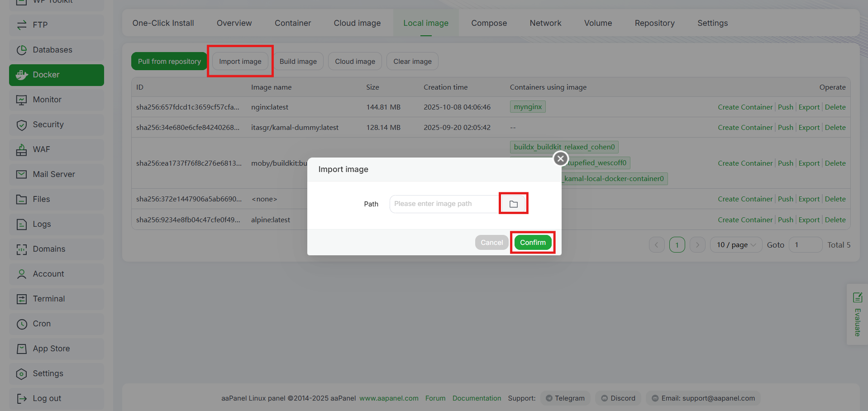The height and width of the screenshot is (411, 868).
Task: Click the Security shield icon
Action: [x=22, y=124]
